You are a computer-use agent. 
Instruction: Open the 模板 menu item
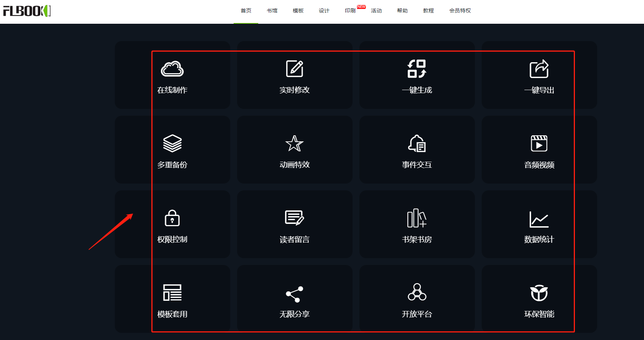click(x=298, y=11)
